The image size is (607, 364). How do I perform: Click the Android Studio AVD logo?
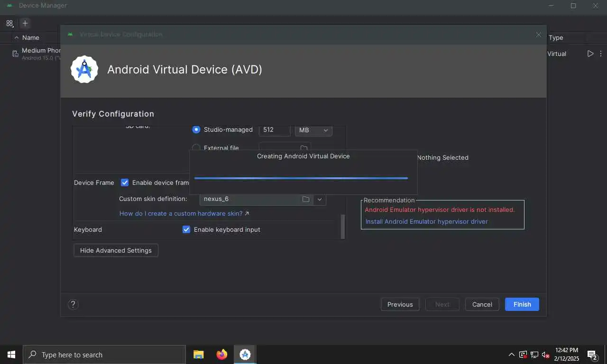pos(84,70)
